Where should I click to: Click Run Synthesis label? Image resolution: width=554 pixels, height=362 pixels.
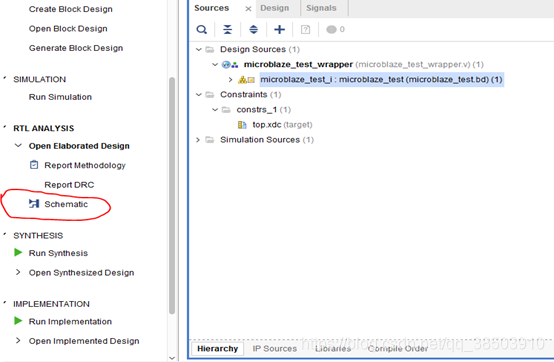click(58, 253)
